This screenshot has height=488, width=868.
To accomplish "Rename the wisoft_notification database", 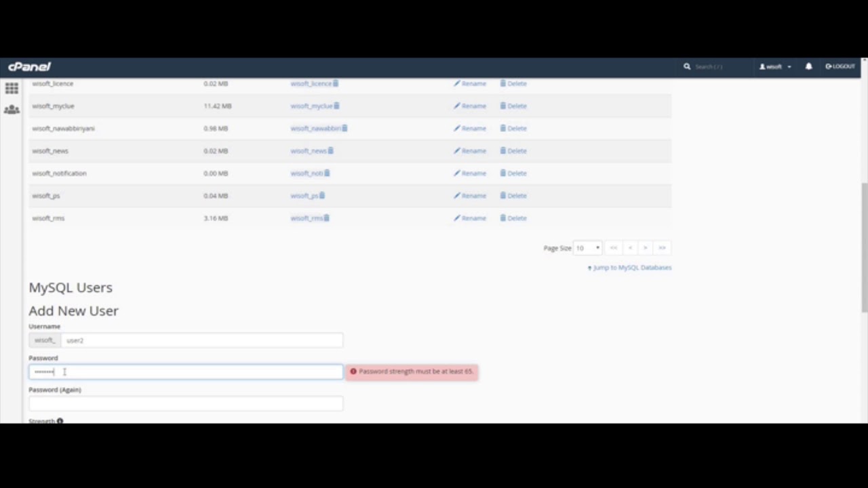I will 470,173.
